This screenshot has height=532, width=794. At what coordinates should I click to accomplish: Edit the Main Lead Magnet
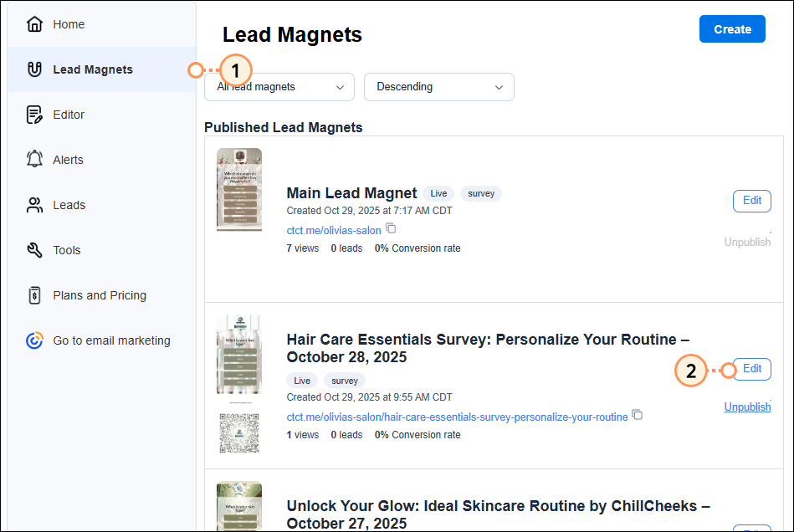pyautogui.click(x=751, y=201)
